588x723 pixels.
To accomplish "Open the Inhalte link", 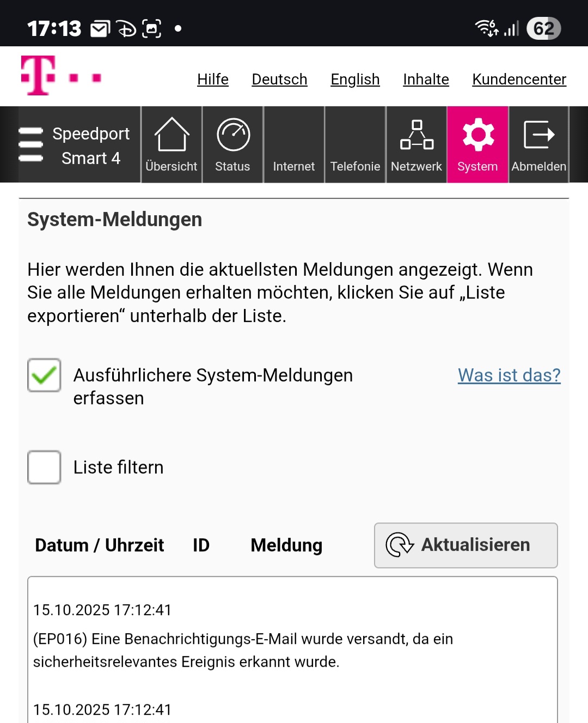I will click(426, 80).
